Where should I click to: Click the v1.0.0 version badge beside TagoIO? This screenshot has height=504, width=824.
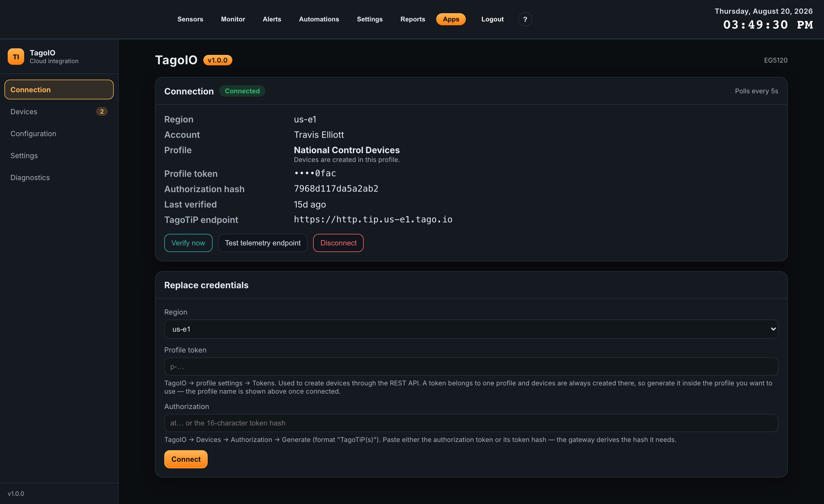coord(217,60)
